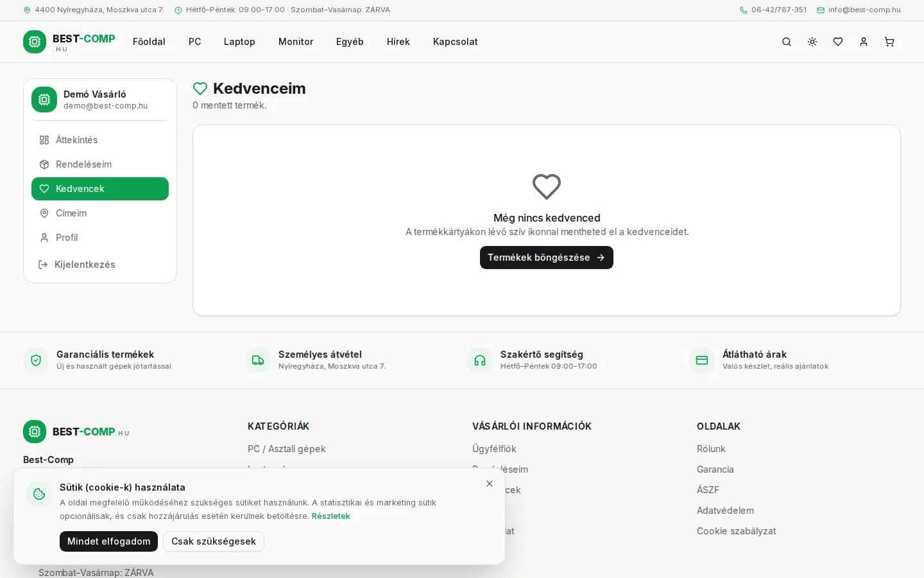Open Rólunk footer link
Image resolution: width=924 pixels, height=578 pixels.
pyautogui.click(x=711, y=449)
